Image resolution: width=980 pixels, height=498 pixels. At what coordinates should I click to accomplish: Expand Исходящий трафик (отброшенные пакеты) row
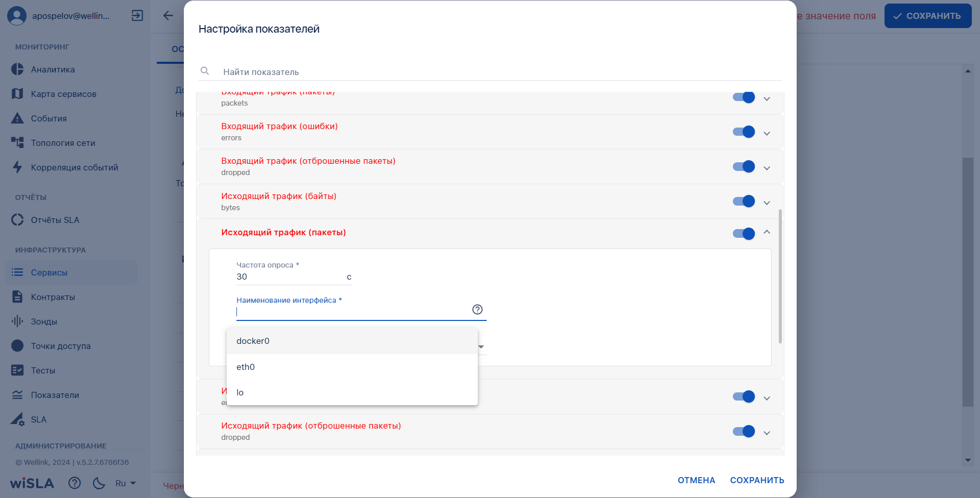coord(767,433)
